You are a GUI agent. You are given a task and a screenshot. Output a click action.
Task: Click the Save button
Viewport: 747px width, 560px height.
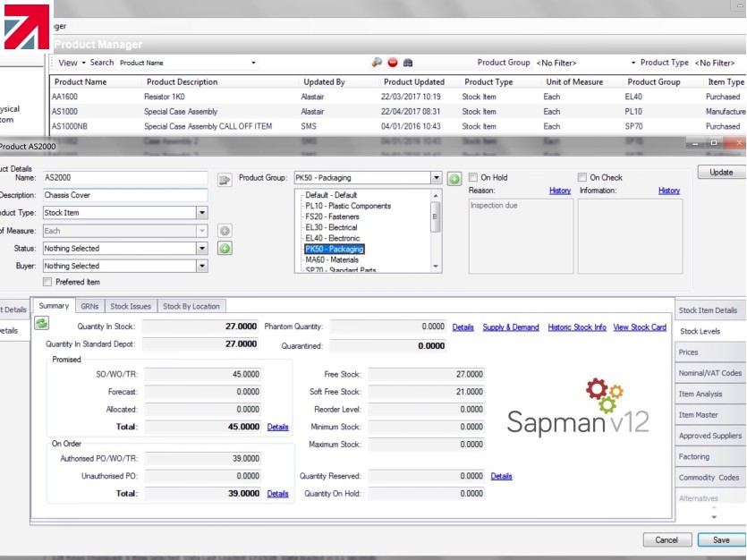pyautogui.click(x=721, y=540)
